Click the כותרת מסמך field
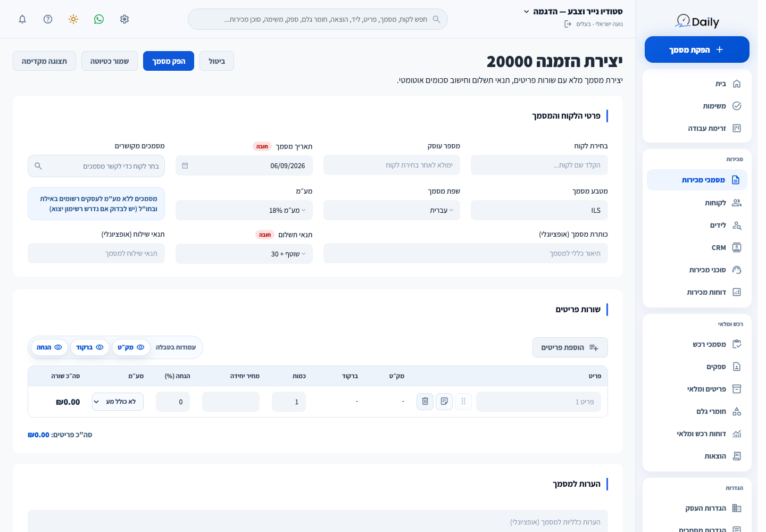766x532 pixels. pyautogui.click(x=465, y=253)
